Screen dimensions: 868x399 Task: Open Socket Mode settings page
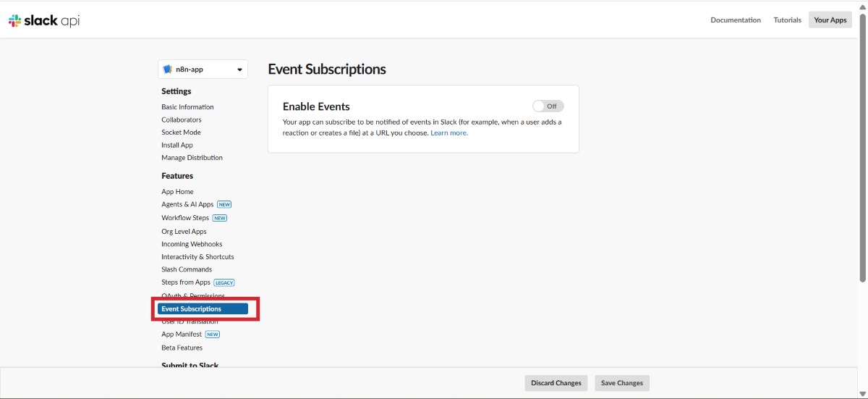(x=181, y=133)
